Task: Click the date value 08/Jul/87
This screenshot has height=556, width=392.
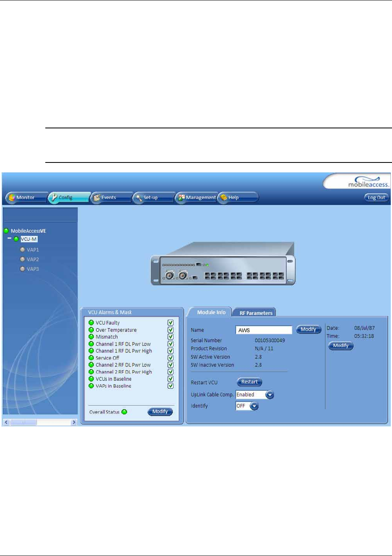Action: (364, 328)
